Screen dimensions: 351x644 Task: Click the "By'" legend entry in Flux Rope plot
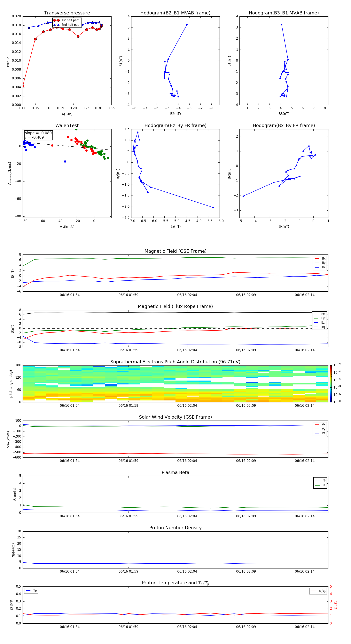click(x=320, y=318)
